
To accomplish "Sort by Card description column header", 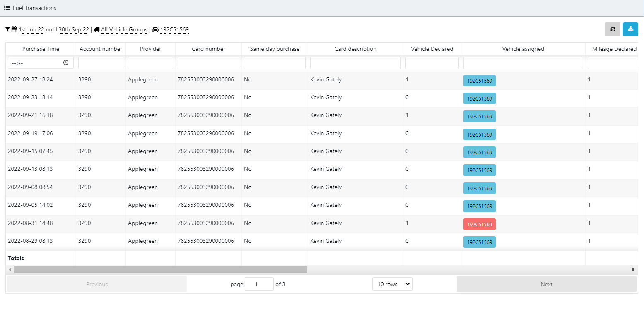I will click(x=356, y=49).
